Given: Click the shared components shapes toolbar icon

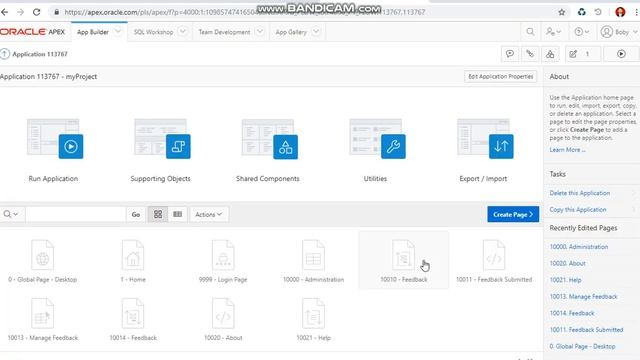Looking at the screenshot, I should click(x=550, y=54).
